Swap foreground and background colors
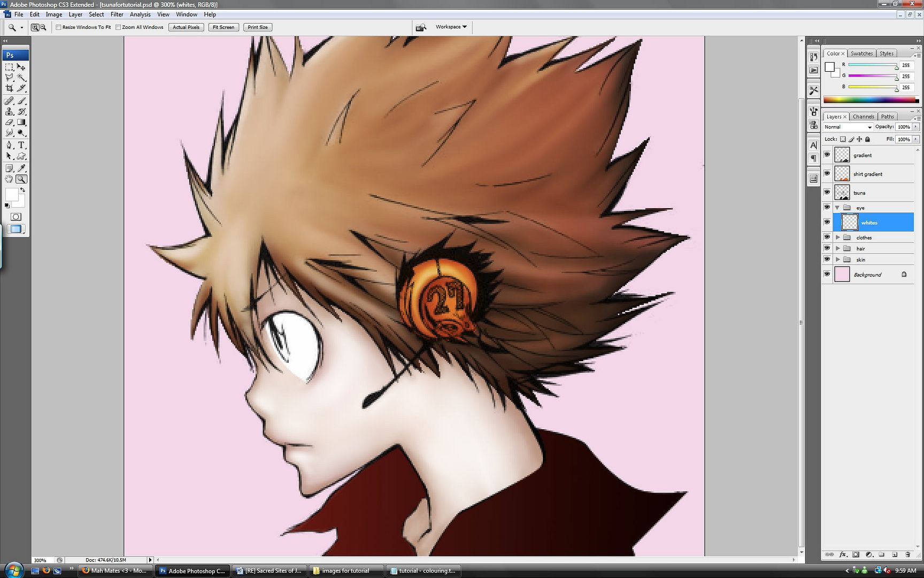The height and width of the screenshot is (578, 924). click(x=22, y=190)
